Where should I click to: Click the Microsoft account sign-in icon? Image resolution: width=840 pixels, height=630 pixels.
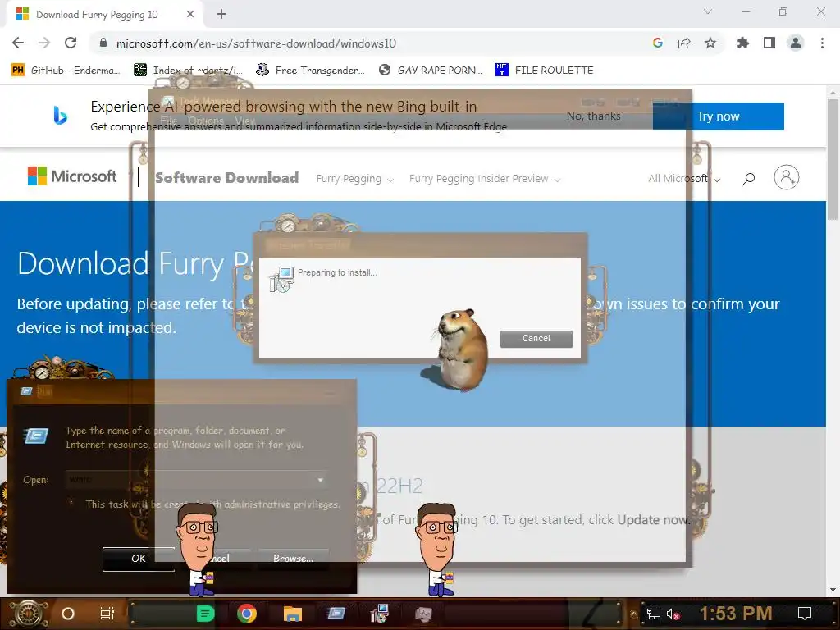point(787,177)
